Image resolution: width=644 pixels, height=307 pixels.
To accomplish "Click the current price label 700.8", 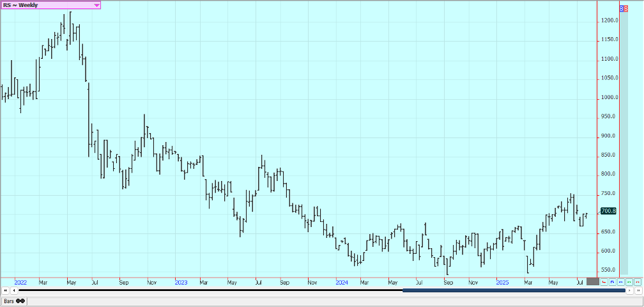I will point(608,211).
